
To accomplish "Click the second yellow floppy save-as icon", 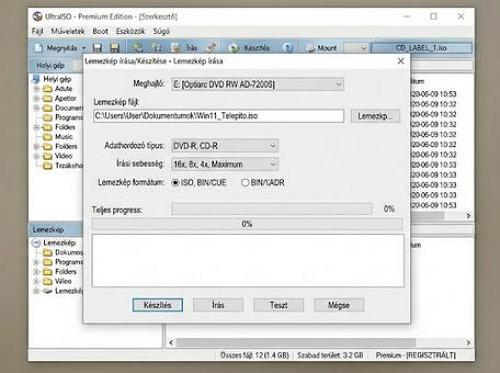I will click(x=115, y=48).
